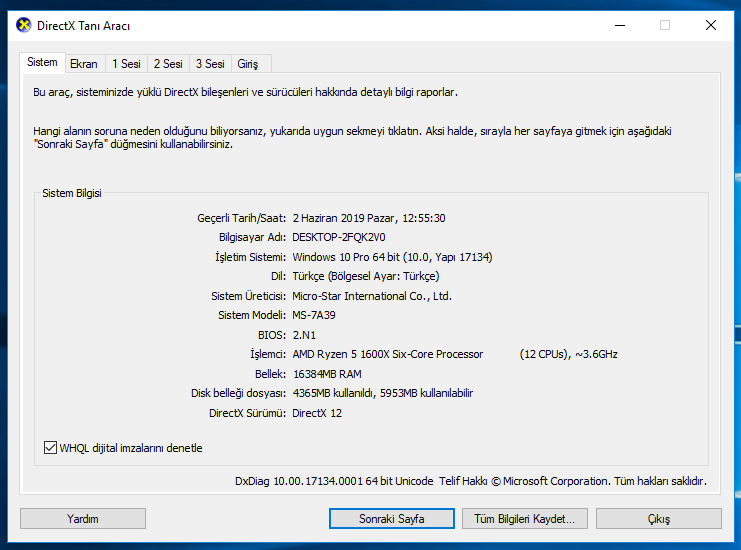Click the (12 CPUs), ~3.6GHz text
Screen dimensions: 741x550
pos(569,354)
